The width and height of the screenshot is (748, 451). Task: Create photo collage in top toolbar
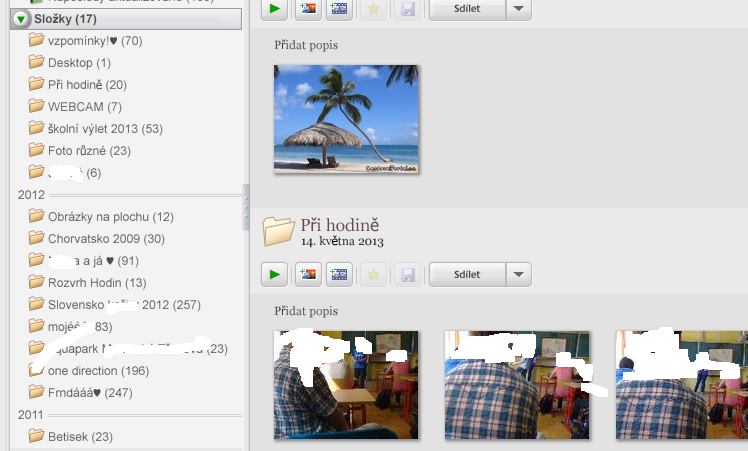308,9
